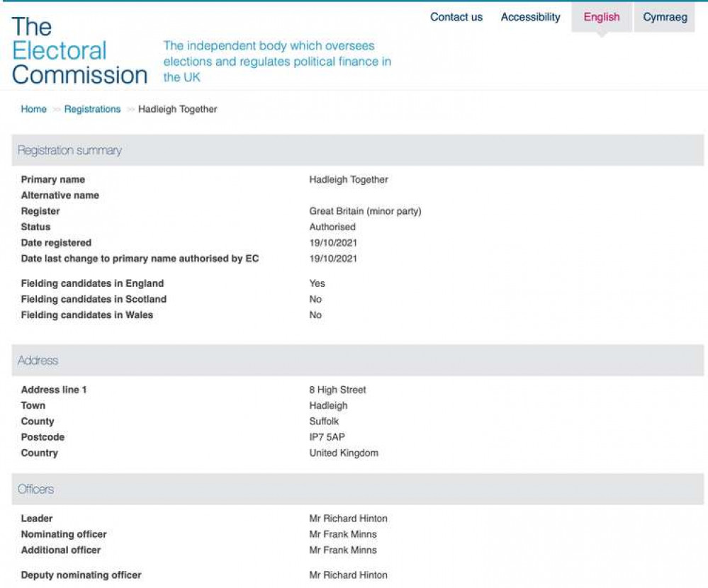The image size is (708, 588).
Task: Click the Status value "Authorised"
Action: pos(331,227)
